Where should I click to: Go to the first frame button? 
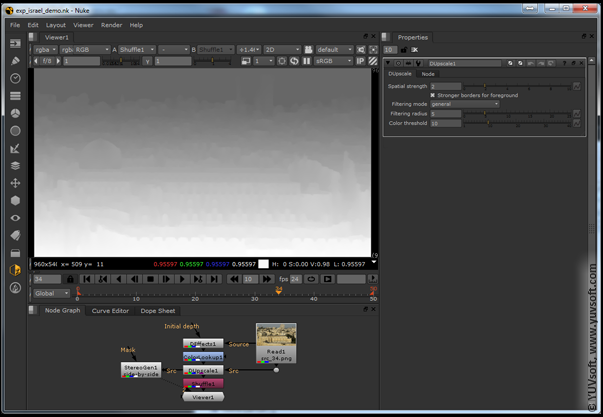[x=87, y=279]
